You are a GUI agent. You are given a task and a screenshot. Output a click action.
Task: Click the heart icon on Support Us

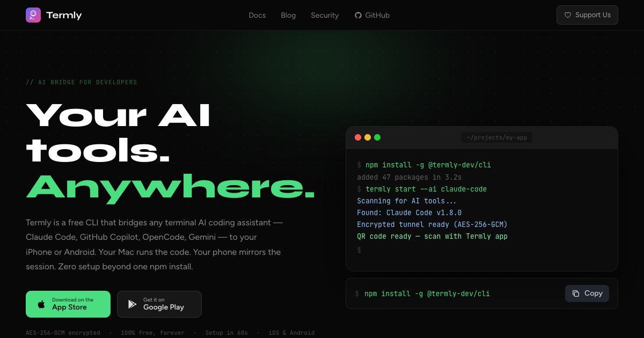568,15
